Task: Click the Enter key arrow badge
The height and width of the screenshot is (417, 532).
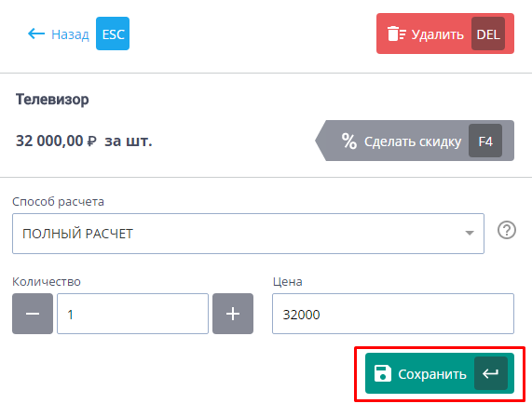Action: (x=491, y=373)
